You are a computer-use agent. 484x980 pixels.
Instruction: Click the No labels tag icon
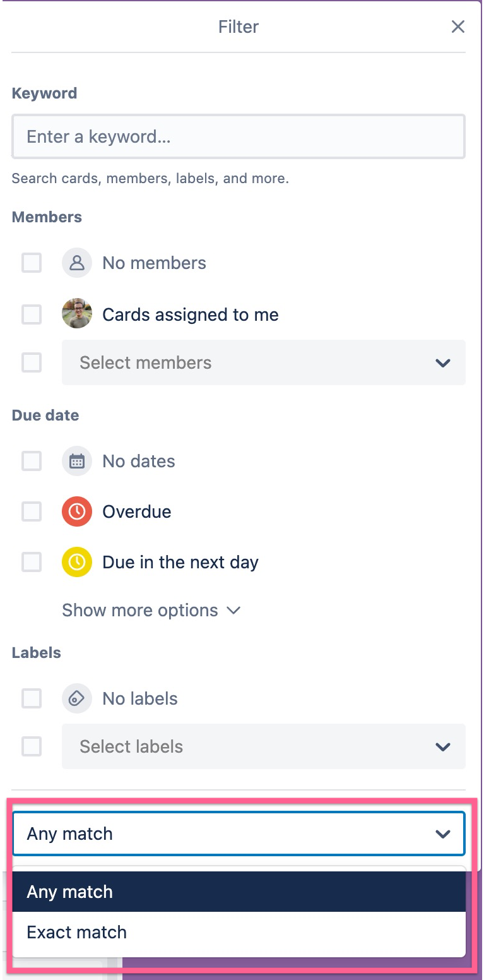[x=77, y=698]
